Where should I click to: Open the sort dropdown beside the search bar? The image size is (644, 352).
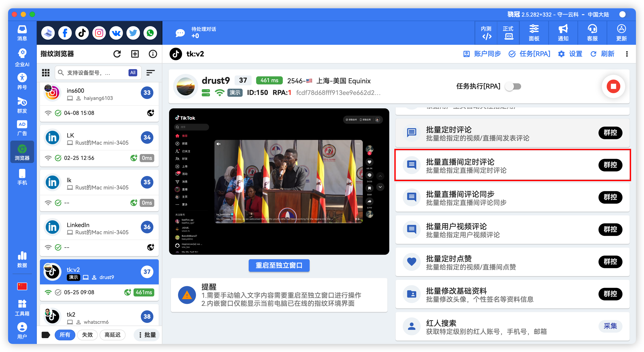point(151,73)
